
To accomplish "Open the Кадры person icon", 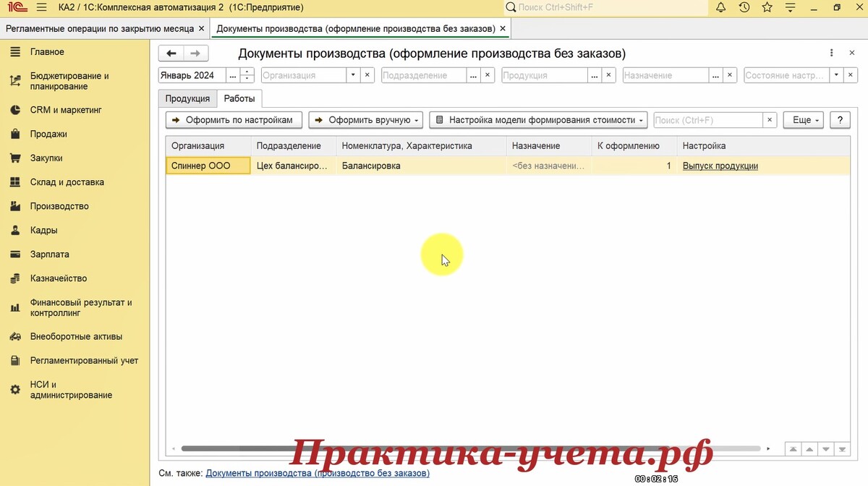I will [15, 230].
